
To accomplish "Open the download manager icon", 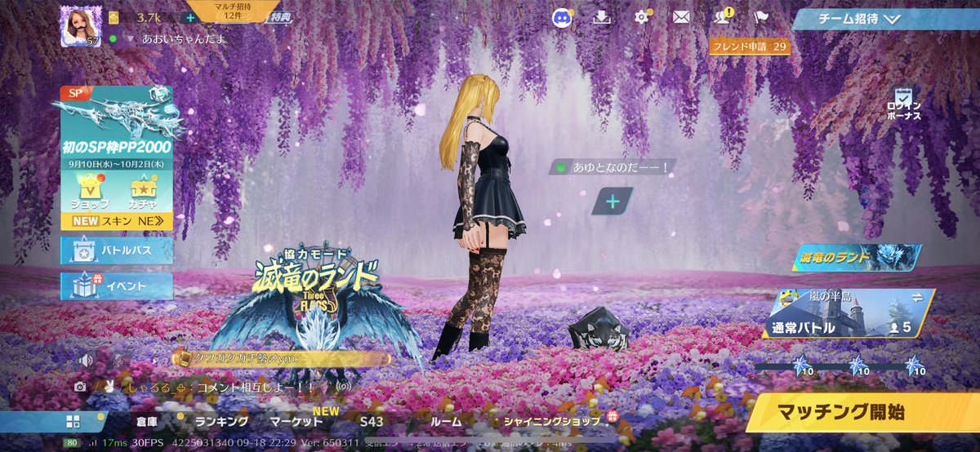I will coord(602,18).
